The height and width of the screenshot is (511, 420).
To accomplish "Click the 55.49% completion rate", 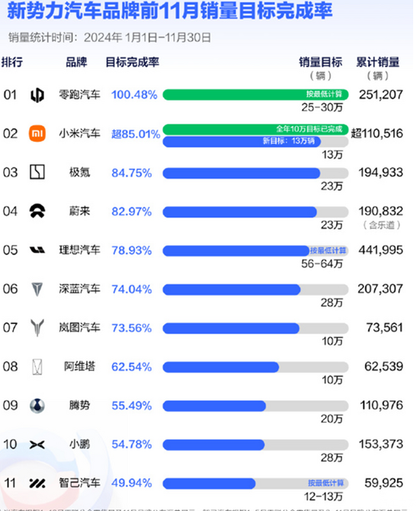I will 132,406.
